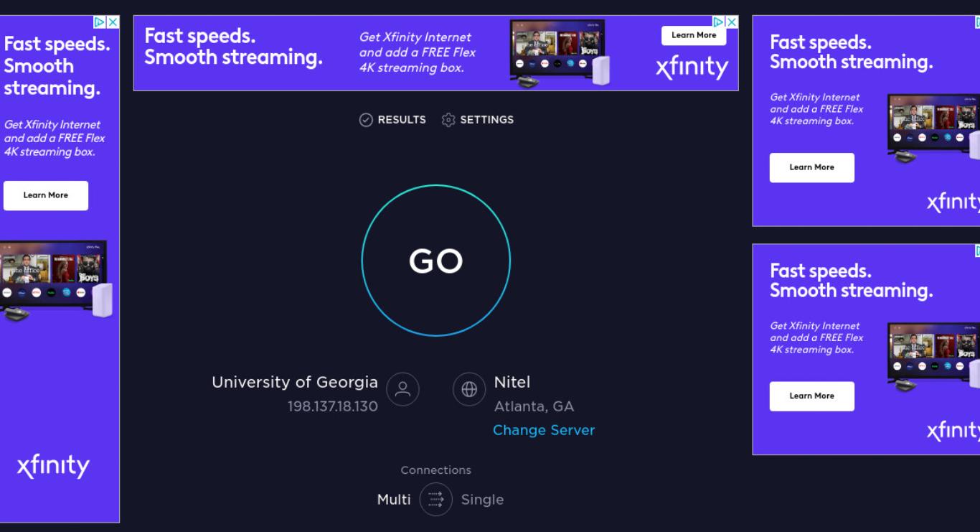This screenshot has height=532, width=980.
Task: Click the AdChoices icon on the left ad
Action: coord(100,22)
